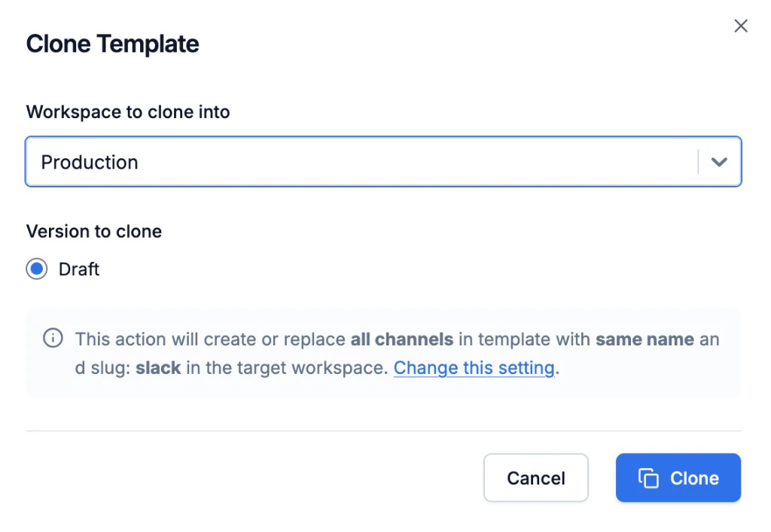The image size is (771, 532).
Task: Click the bold 'all channels' text
Action: tap(402, 339)
